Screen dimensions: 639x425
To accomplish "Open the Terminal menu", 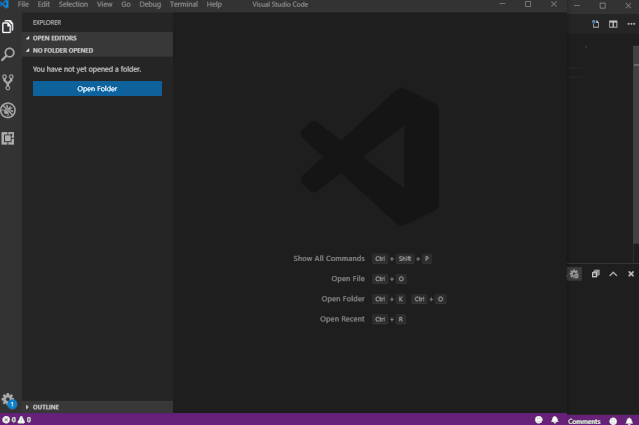I will (x=184, y=4).
